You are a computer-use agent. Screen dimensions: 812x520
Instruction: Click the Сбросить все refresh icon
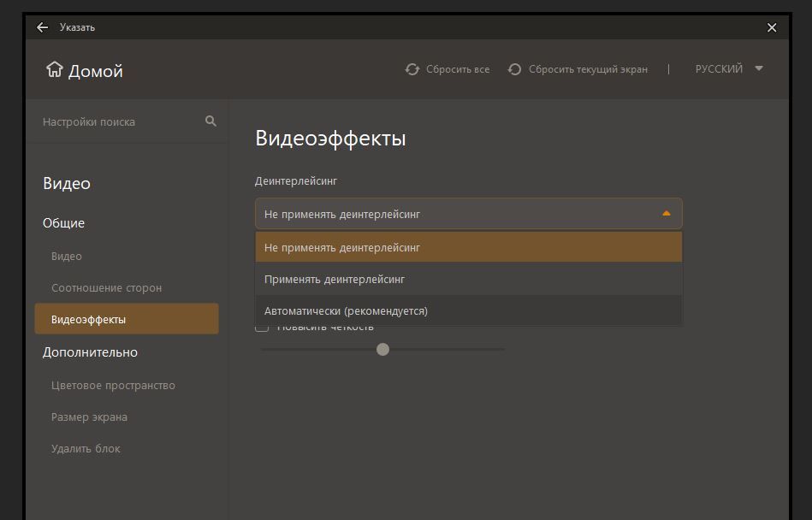[x=412, y=69]
